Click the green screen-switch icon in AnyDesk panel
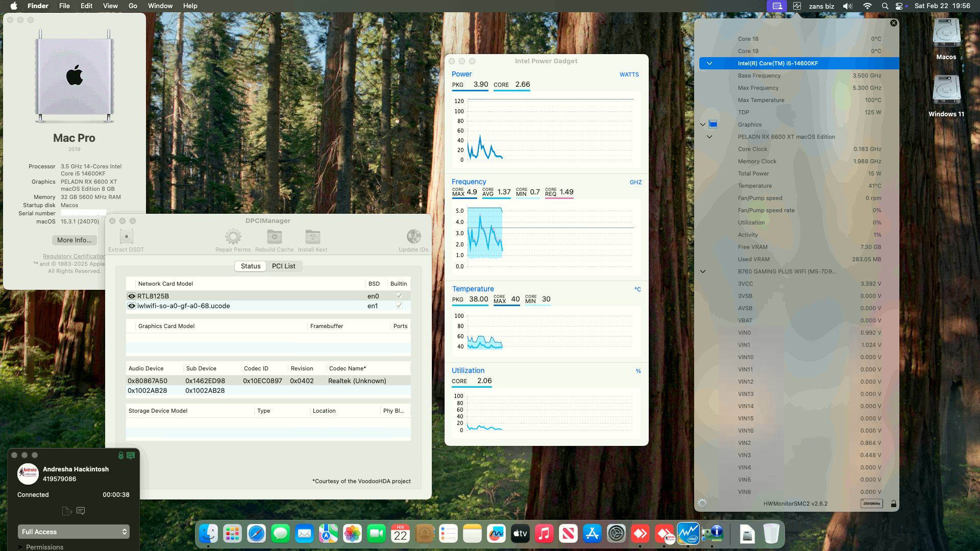 click(x=131, y=456)
